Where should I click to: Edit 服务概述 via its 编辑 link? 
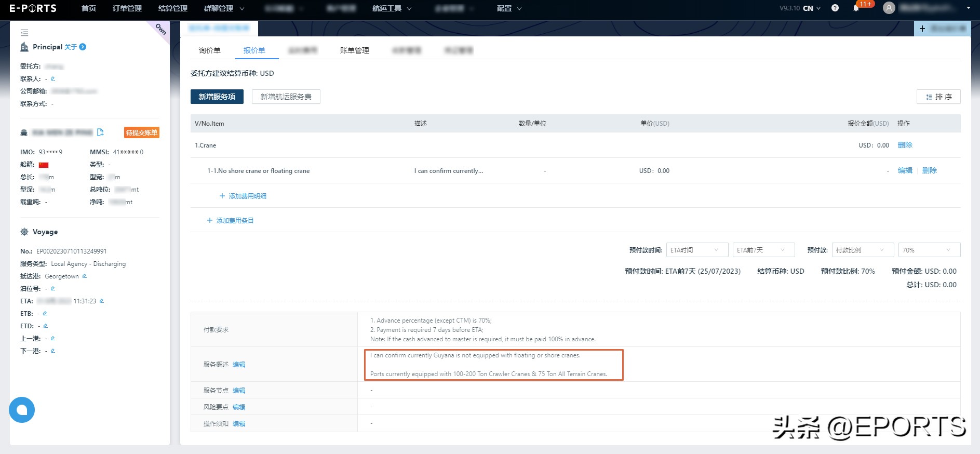239,365
